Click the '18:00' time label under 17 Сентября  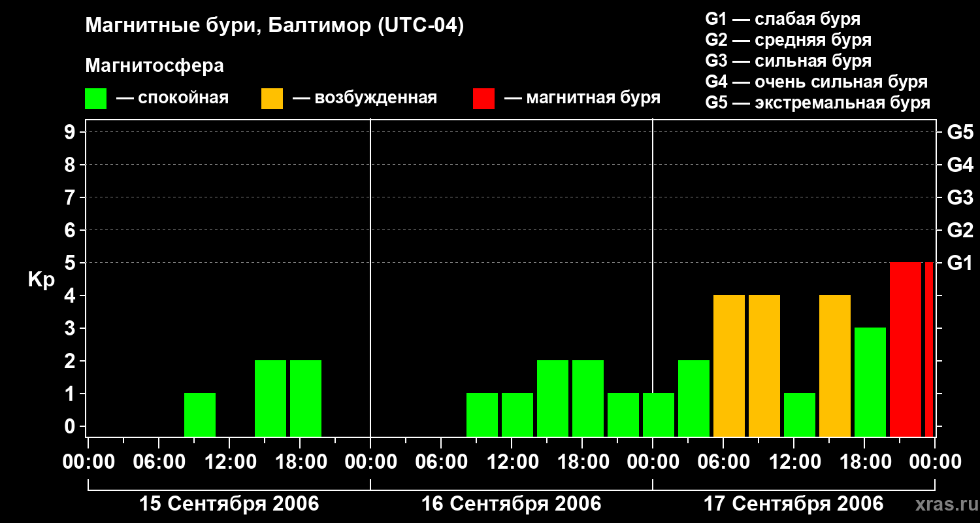(864, 462)
